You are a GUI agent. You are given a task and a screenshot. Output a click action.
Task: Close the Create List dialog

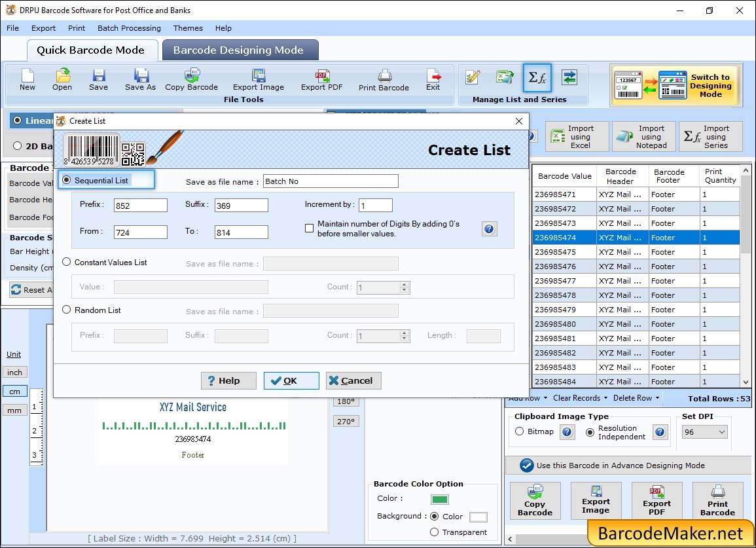tap(519, 121)
